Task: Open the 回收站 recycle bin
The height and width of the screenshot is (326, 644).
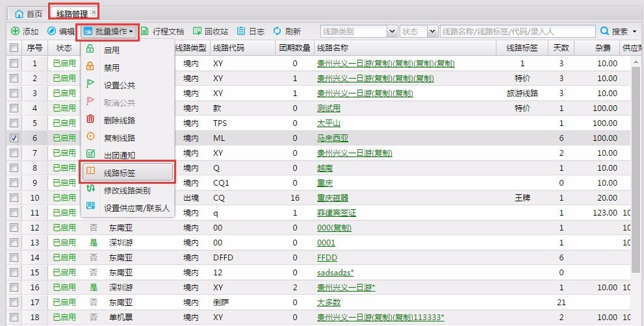Action: (x=197, y=31)
